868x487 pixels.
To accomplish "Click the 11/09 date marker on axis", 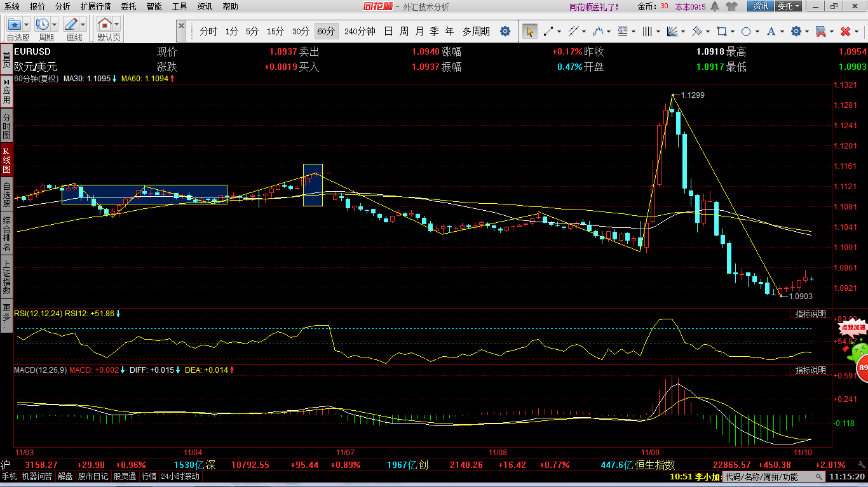I will pos(651,453).
